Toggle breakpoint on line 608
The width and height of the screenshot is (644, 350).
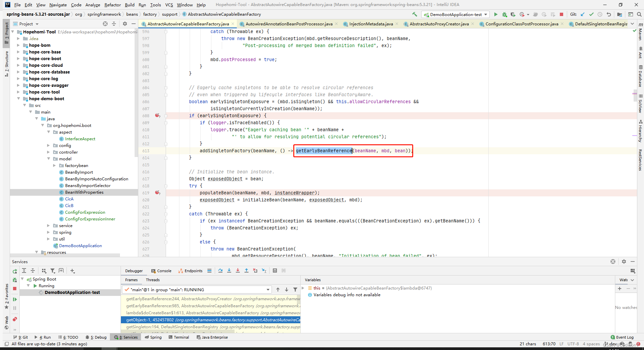[157, 116]
